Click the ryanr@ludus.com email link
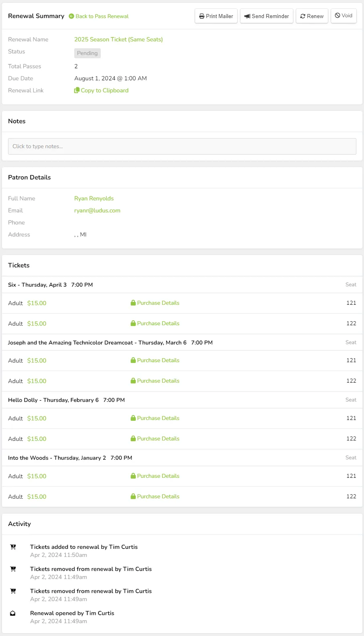This screenshot has height=636, width=364. (97, 210)
